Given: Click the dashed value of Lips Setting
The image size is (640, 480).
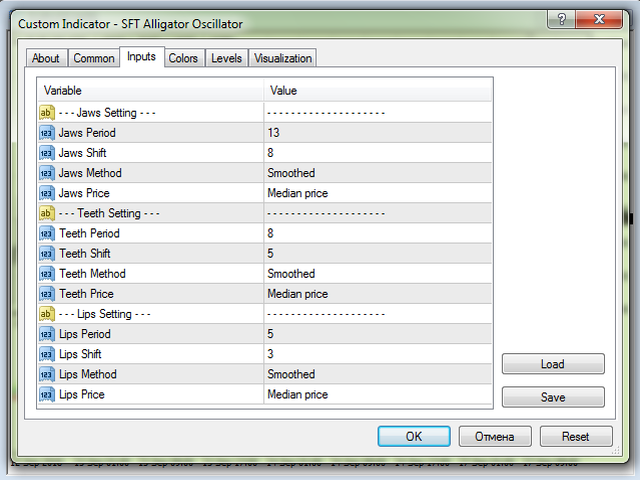Looking at the screenshot, I should pos(326,314).
